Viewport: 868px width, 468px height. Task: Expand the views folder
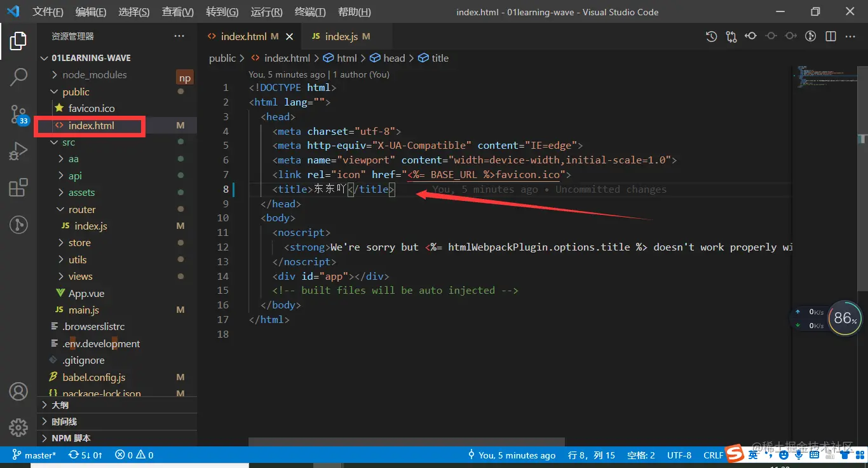point(117,277)
